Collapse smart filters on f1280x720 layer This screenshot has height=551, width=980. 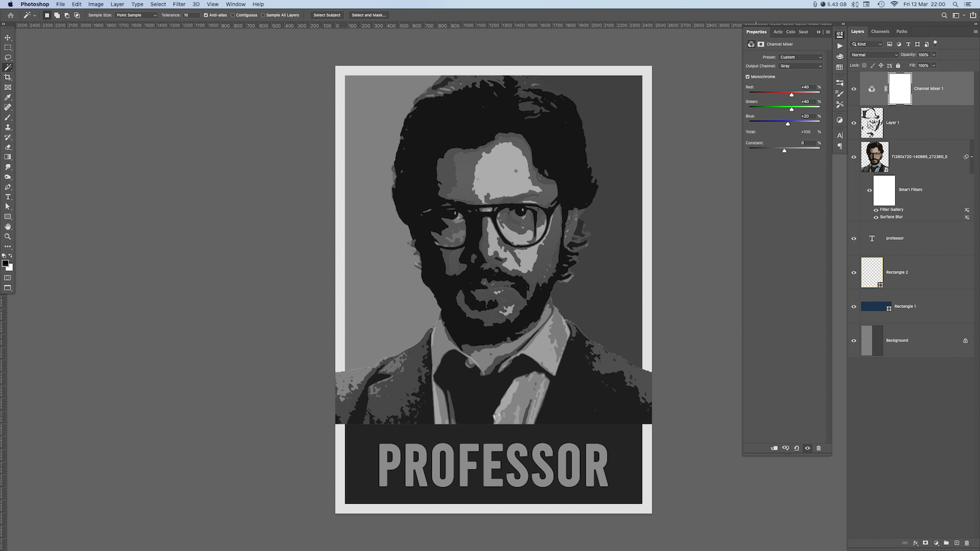point(972,157)
